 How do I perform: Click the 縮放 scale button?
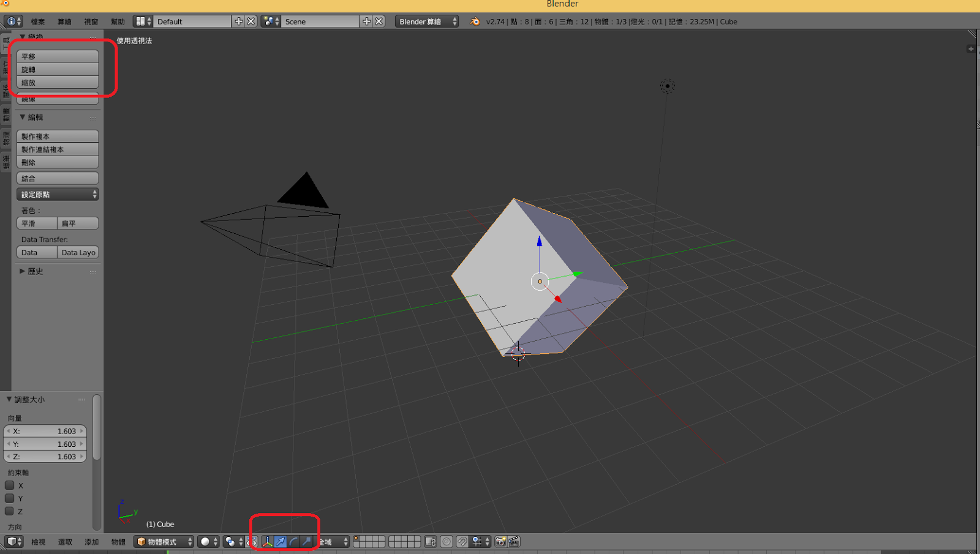[58, 83]
